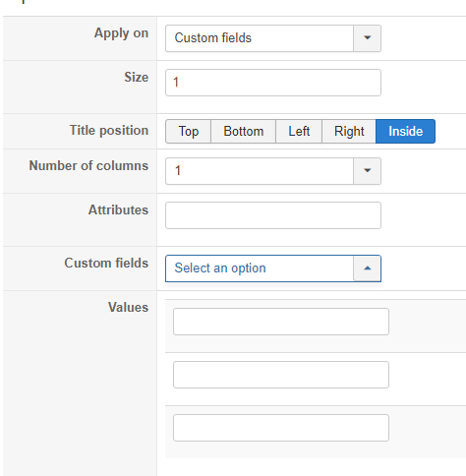Open the Number of columns select showing 1

click(x=273, y=171)
